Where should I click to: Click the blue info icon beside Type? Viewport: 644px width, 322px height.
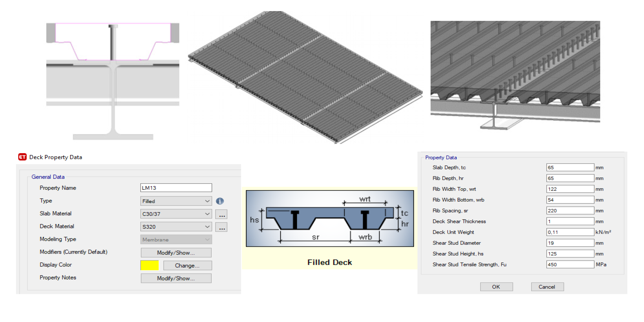[220, 201]
